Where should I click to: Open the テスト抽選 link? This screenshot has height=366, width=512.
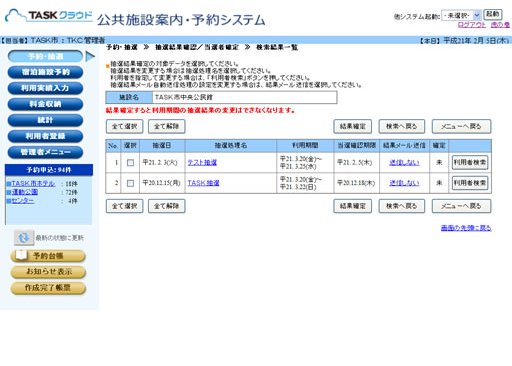coord(202,163)
